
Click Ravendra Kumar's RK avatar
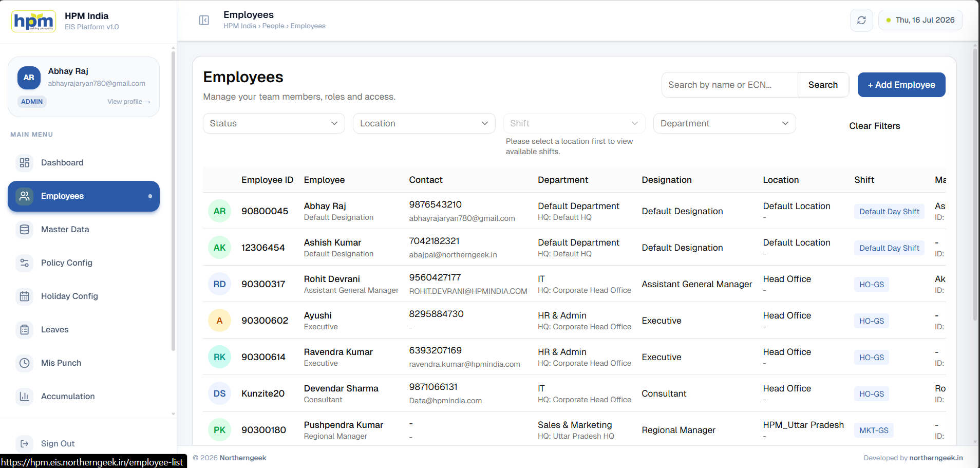[x=219, y=357]
